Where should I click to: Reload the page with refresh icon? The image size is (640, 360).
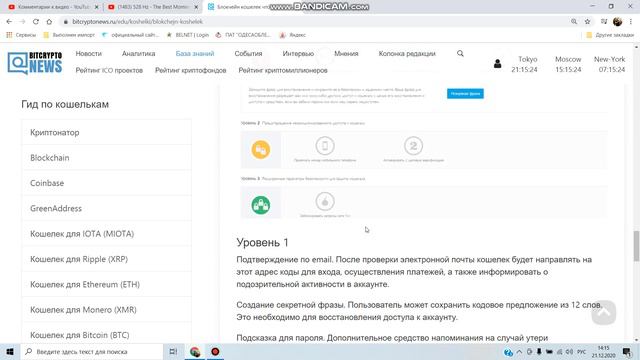[x=36, y=22]
